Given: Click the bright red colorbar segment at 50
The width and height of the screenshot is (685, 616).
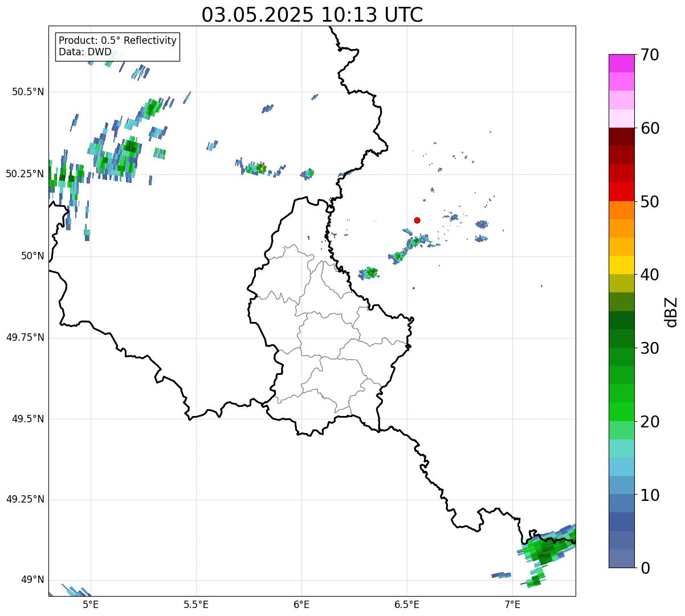Looking at the screenshot, I should [x=621, y=192].
